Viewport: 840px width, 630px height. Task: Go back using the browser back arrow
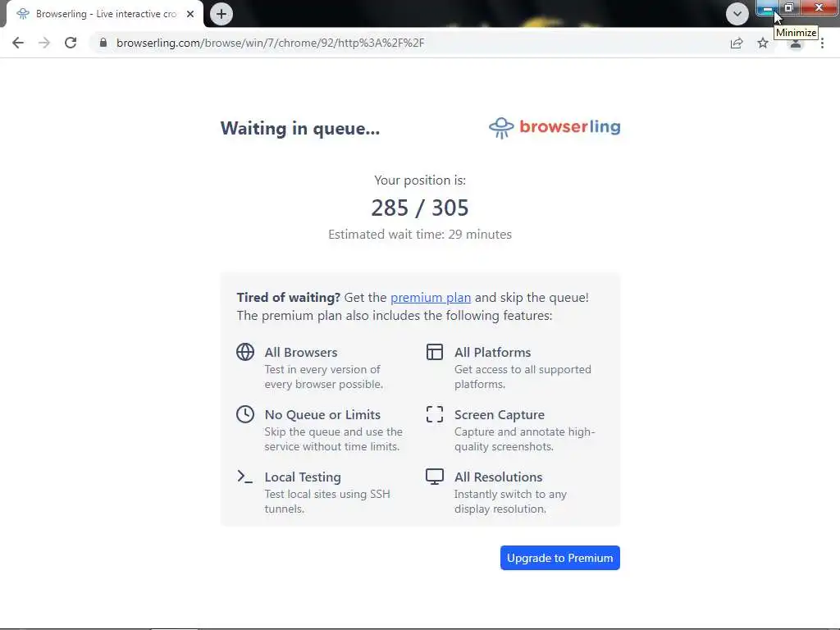point(18,43)
